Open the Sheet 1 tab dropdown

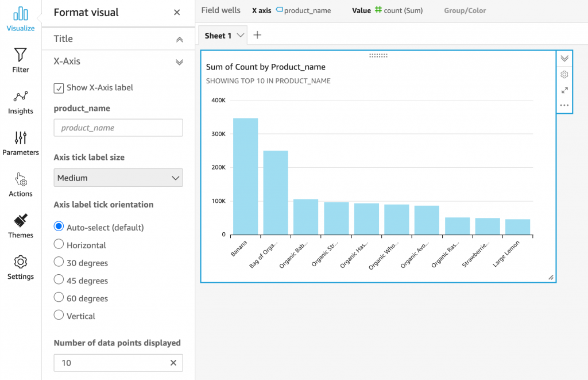(x=241, y=36)
